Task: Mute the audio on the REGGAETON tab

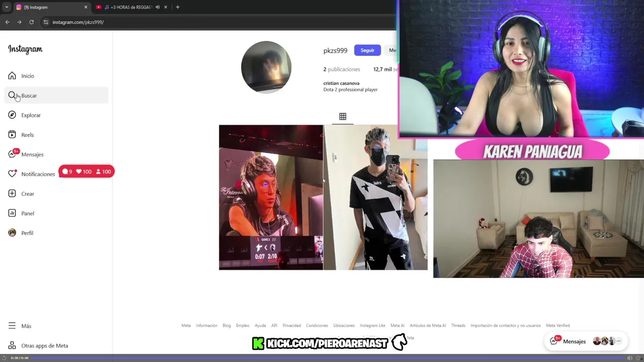Action: point(157,7)
